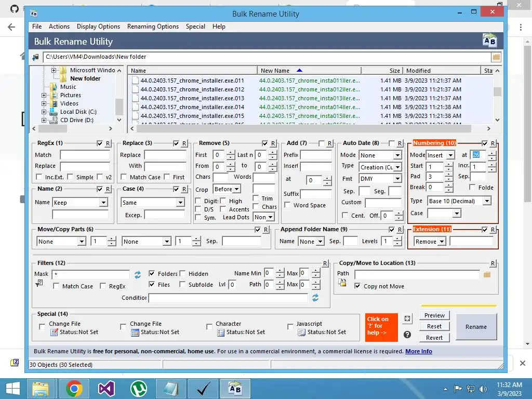This screenshot has width=532, height=399.
Task: Toggle the RegEx (1) enable checkbox
Action: pyautogui.click(x=99, y=143)
